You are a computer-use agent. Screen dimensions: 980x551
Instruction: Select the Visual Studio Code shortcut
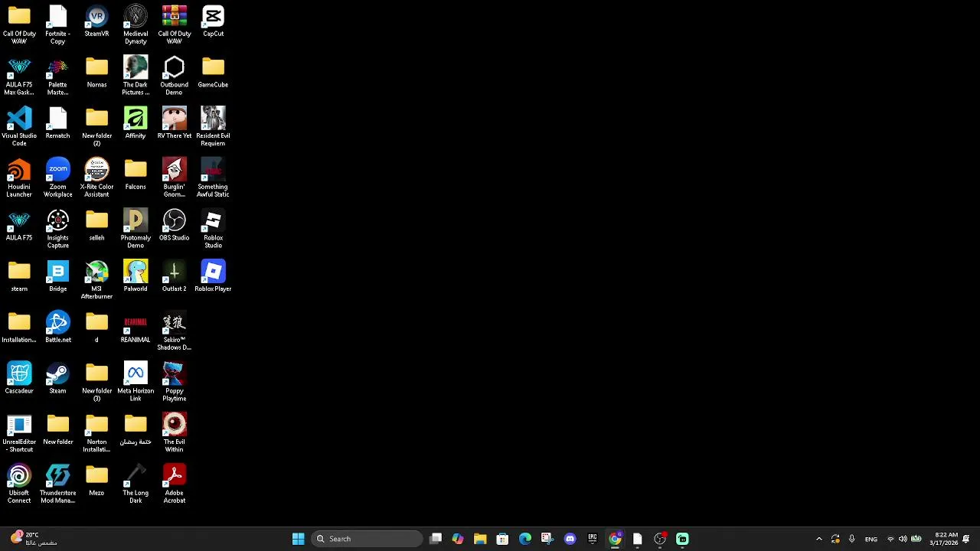click(19, 127)
